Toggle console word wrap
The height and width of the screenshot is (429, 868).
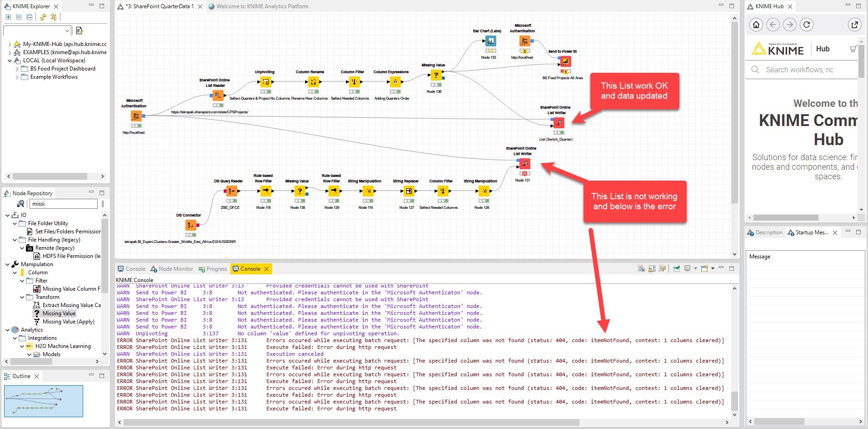point(663,268)
